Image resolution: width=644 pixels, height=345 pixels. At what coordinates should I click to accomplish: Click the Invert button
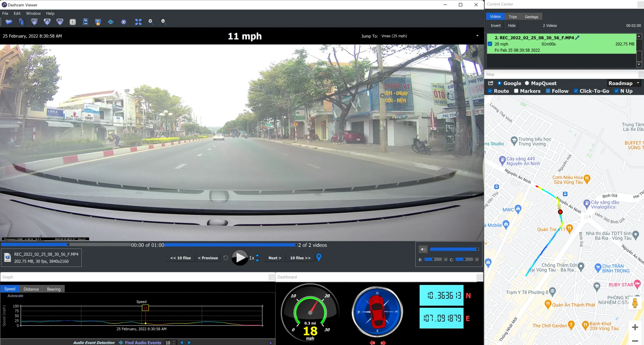[x=495, y=26]
